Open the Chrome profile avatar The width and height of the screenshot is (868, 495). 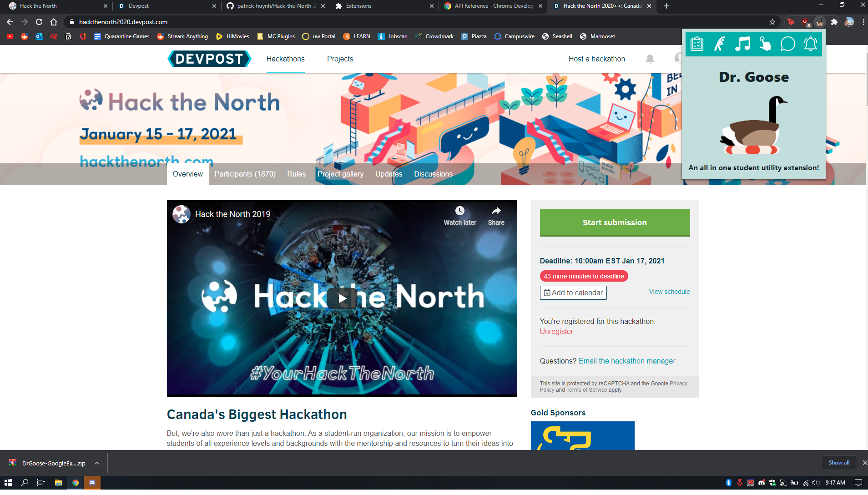pyautogui.click(x=849, y=22)
